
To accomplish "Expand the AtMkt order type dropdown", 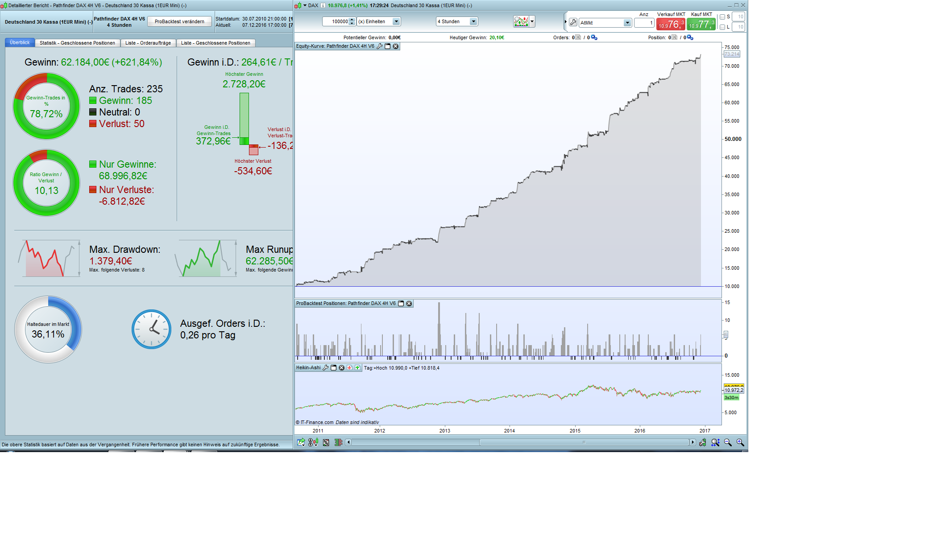I will pos(627,23).
